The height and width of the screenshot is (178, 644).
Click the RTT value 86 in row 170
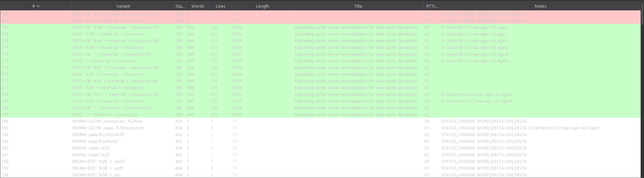(x=427, y=95)
